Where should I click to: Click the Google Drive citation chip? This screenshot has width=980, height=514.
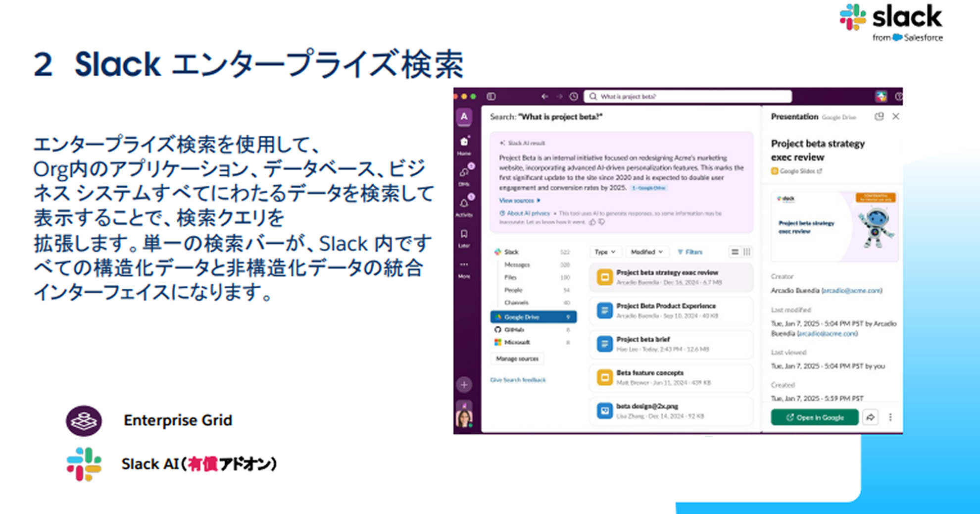coord(648,188)
